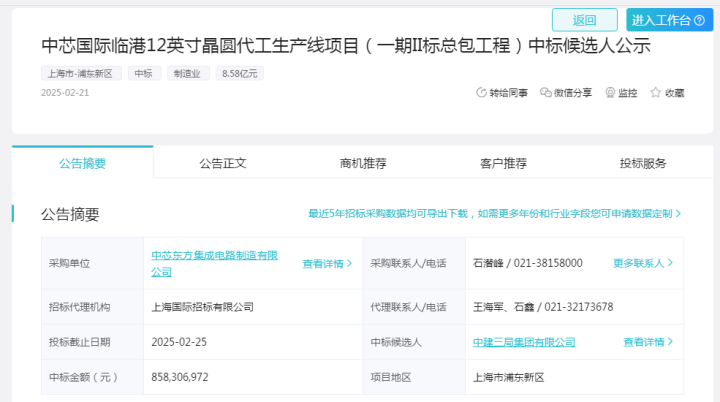Click help question-mark icon in 进入工作台

point(699,20)
